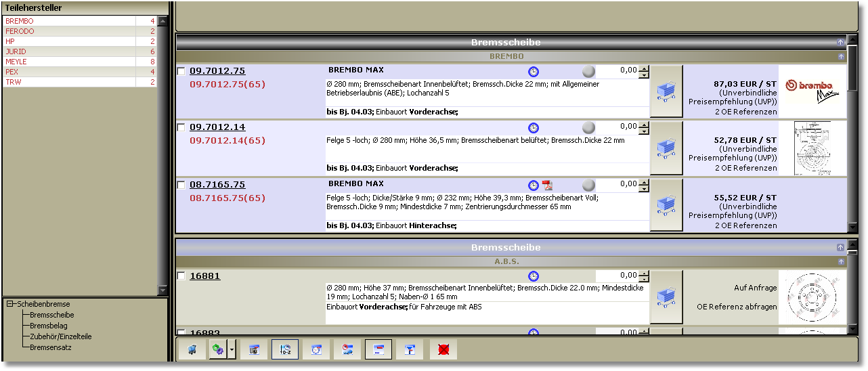Image resolution: width=868 pixels, height=371 pixels.
Task: Open article link 08.7165.75
Action: pos(217,185)
